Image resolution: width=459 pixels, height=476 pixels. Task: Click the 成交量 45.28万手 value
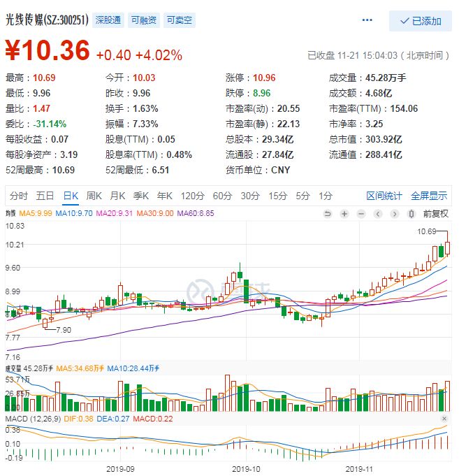386,78
